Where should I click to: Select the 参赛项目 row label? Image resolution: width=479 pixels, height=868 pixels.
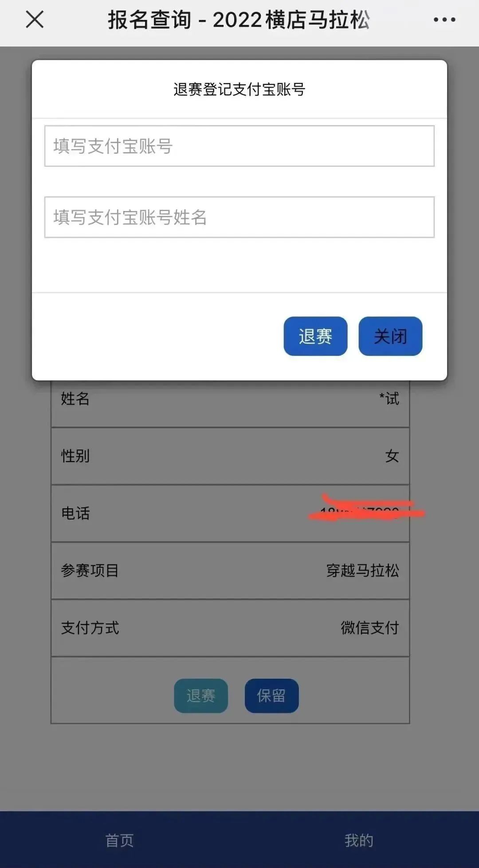click(x=90, y=570)
